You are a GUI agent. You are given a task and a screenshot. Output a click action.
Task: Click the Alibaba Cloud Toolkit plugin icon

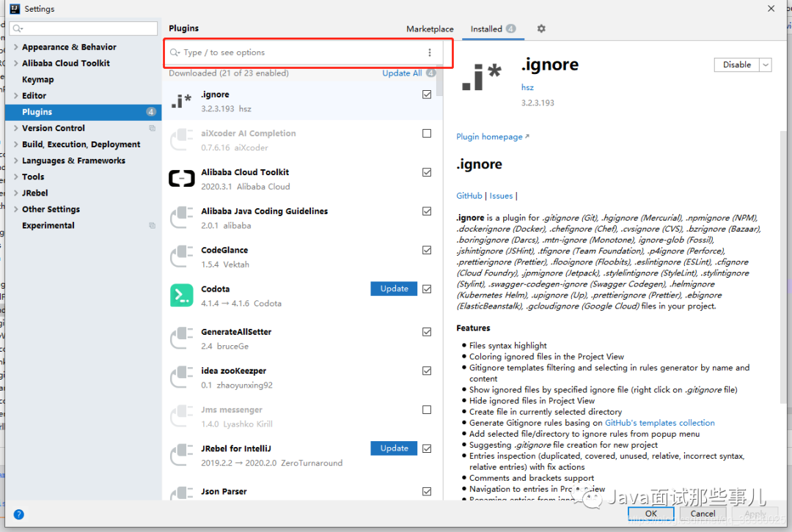point(181,177)
